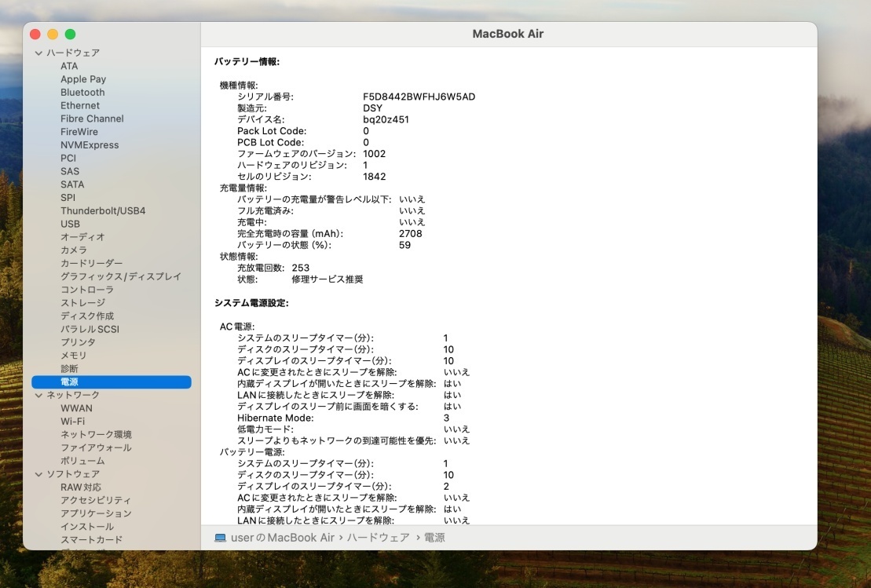
Task: Select アプリケーション in the sidebar
Action: pyautogui.click(x=96, y=513)
